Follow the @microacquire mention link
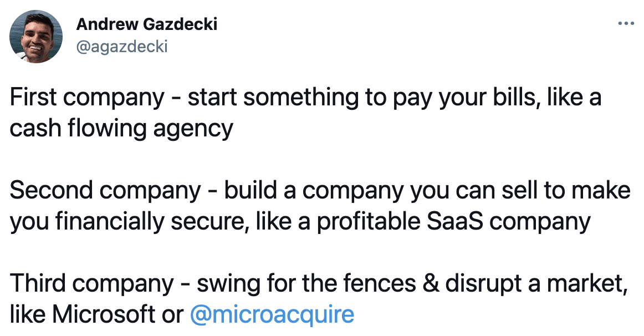 (x=272, y=314)
